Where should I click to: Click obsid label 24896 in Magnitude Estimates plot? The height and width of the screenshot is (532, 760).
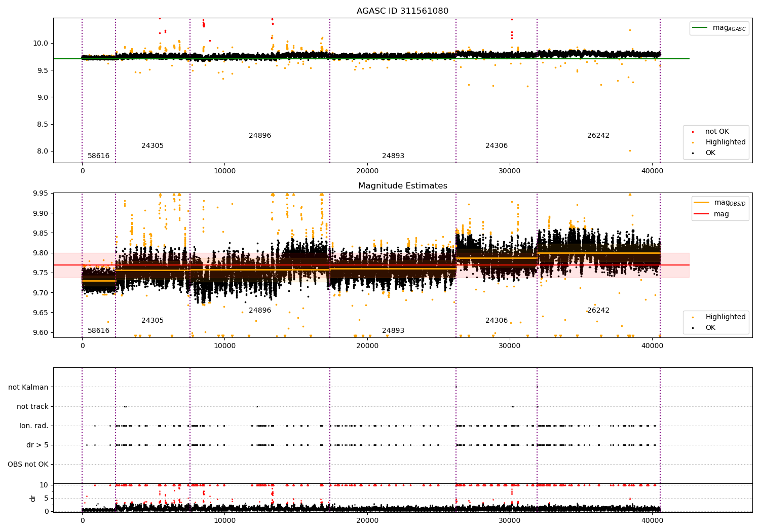260,310
